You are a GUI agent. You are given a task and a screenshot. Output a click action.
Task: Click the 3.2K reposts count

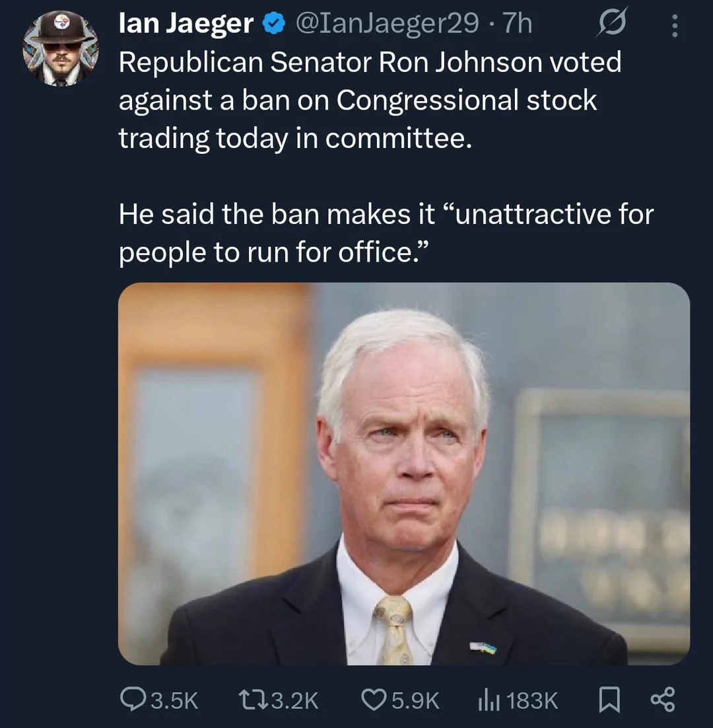pos(294,700)
